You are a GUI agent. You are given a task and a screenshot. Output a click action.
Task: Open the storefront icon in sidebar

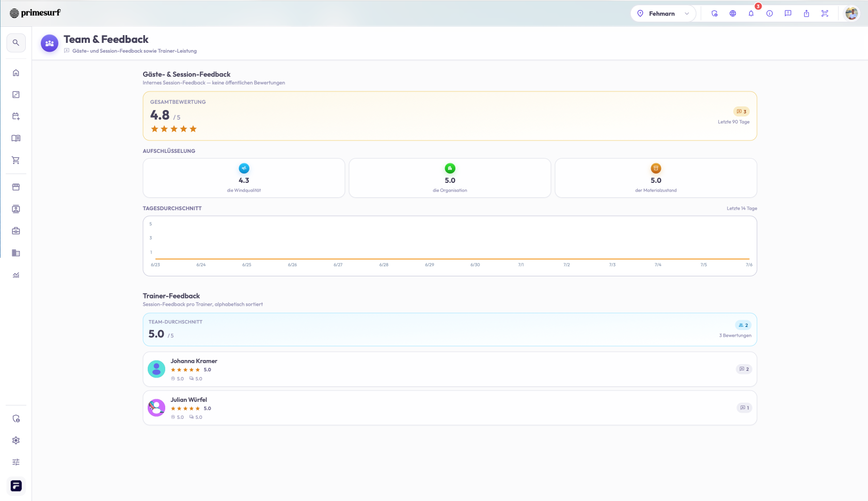pos(16,187)
